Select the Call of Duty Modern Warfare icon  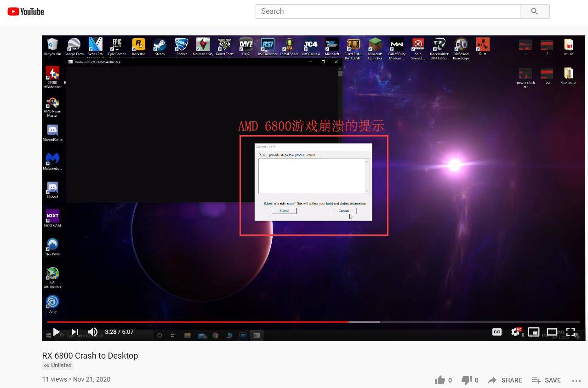(396, 49)
